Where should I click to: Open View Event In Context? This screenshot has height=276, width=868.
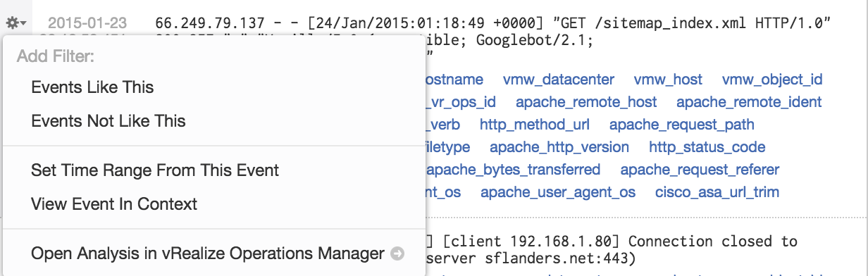pos(114,204)
